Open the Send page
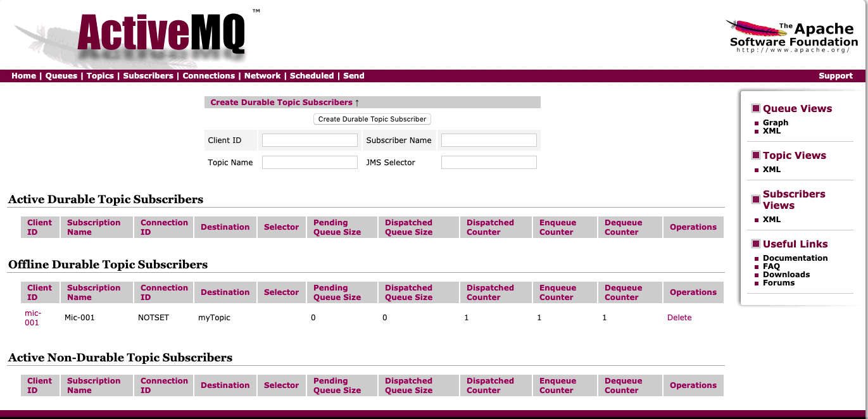This screenshot has width=868, height=419. coord(354,75)
